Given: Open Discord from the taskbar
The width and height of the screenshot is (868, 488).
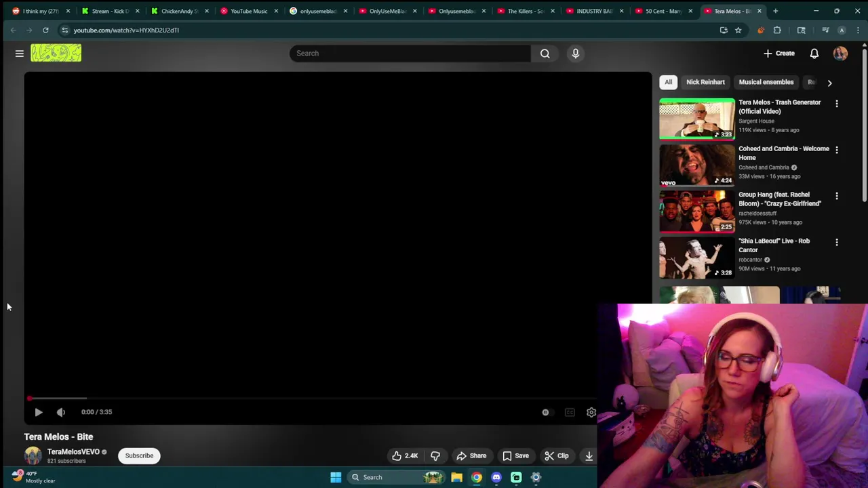Looking at the screenshot, I should point(496,477).
